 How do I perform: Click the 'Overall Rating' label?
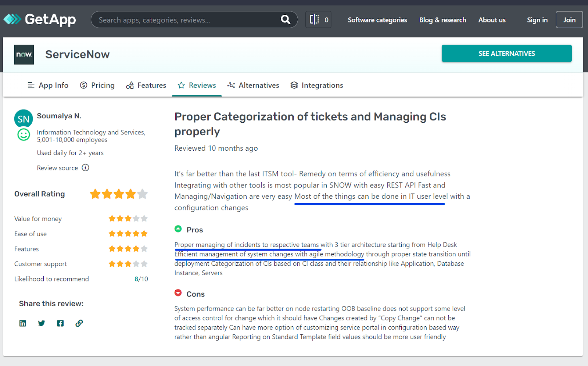[40, 194]
